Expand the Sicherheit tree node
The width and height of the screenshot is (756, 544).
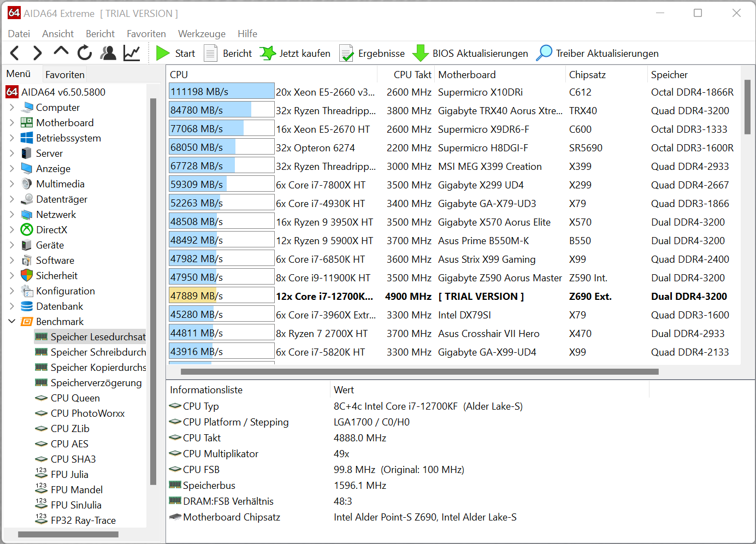click(12, 276)
